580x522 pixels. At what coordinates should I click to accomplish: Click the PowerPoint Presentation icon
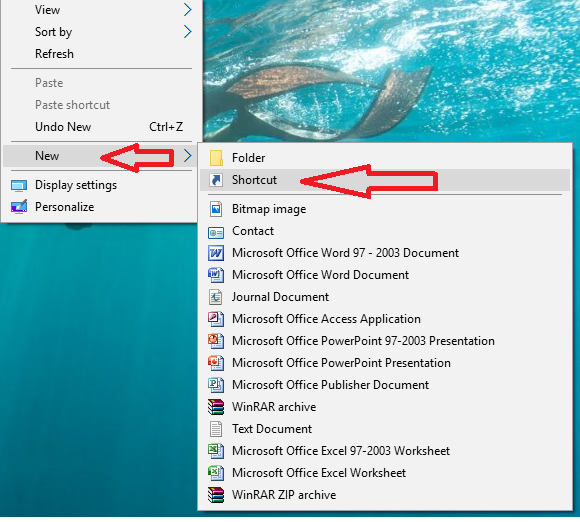tap(216, 363)
